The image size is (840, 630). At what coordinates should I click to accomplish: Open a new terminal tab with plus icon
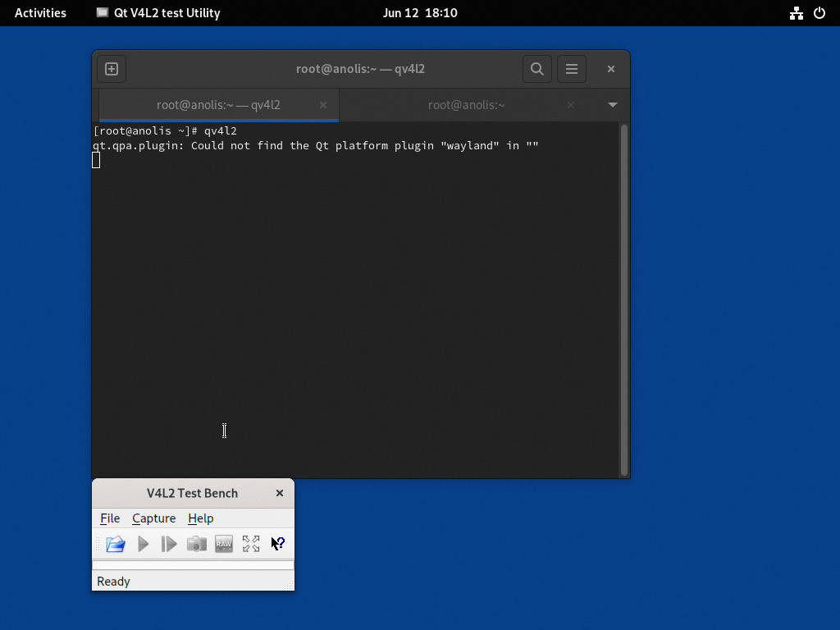(112, 69)
